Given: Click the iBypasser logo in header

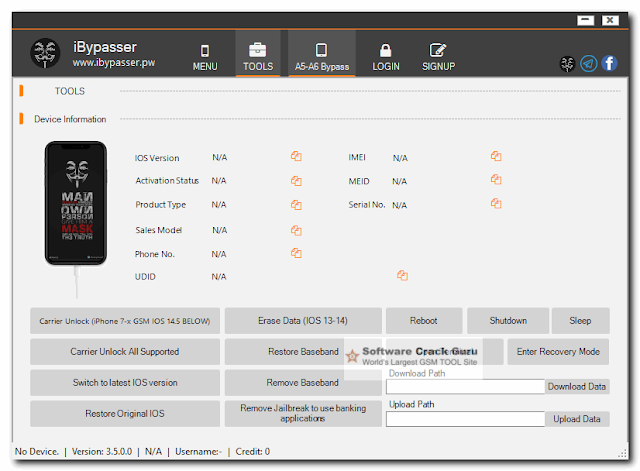Looking at the screenshot, I should pyautogui.click(x=45, y=53).
